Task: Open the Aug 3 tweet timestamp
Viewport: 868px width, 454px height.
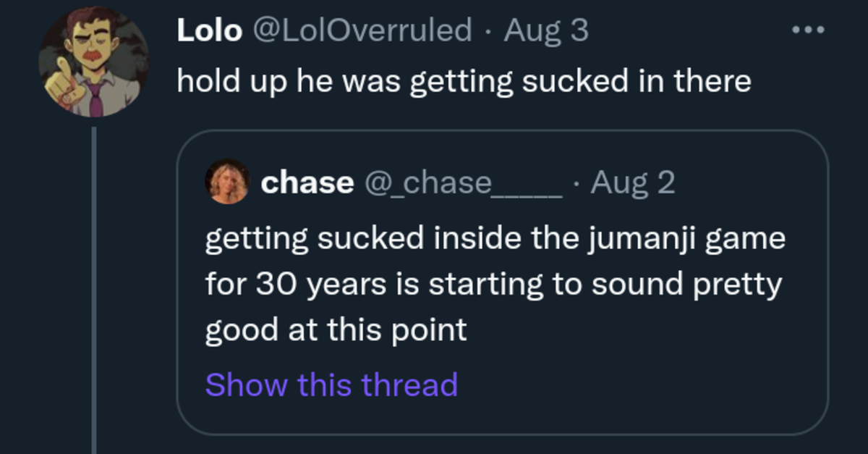Action: point(545,30)
